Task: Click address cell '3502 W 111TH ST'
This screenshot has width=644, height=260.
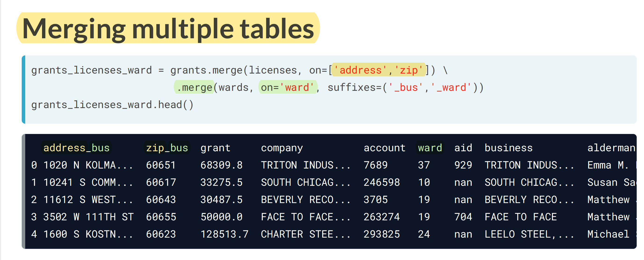Action: [88, 217]
